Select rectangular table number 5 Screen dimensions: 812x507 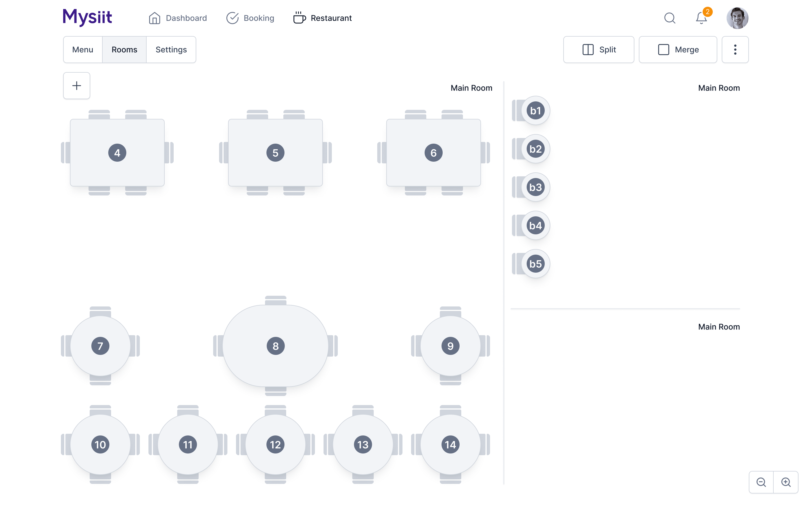click(x=275, y=153)
